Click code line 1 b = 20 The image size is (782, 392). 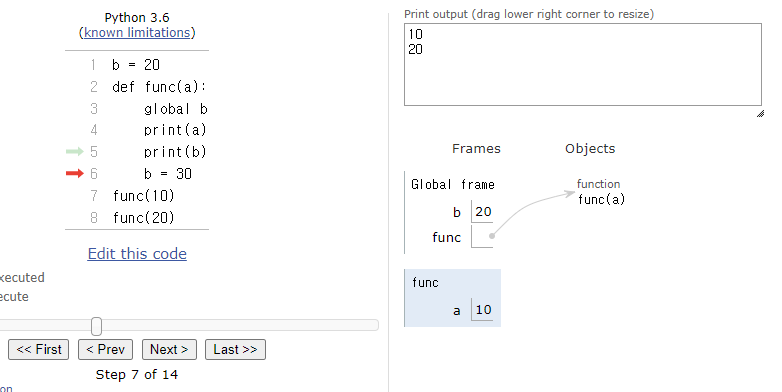point(136,65)
